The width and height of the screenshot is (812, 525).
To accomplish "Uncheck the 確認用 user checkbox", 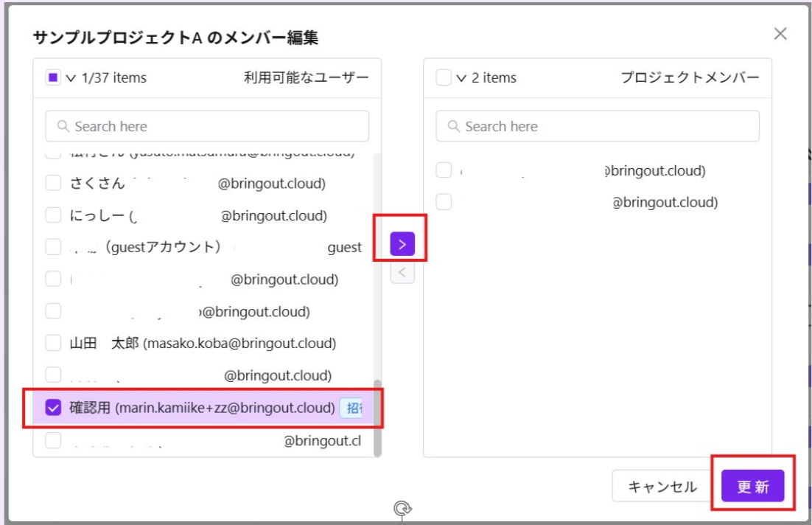I will click(x=53, y=408).
